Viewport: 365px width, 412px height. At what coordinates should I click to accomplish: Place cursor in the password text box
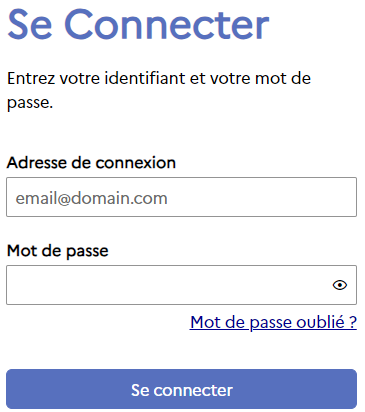pyautogui.click(x=181, y=285)
